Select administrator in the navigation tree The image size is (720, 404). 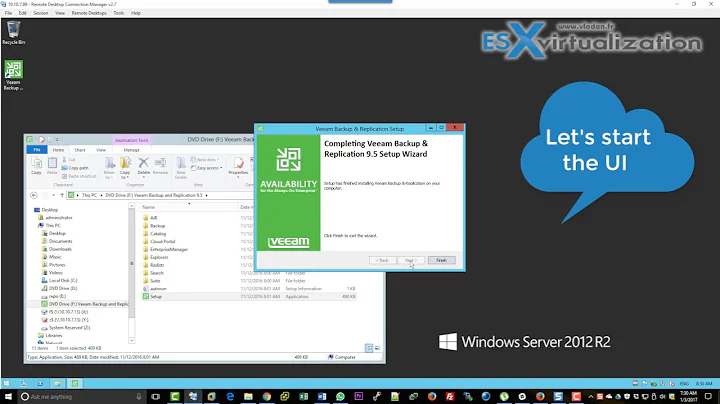pos(59,218)
